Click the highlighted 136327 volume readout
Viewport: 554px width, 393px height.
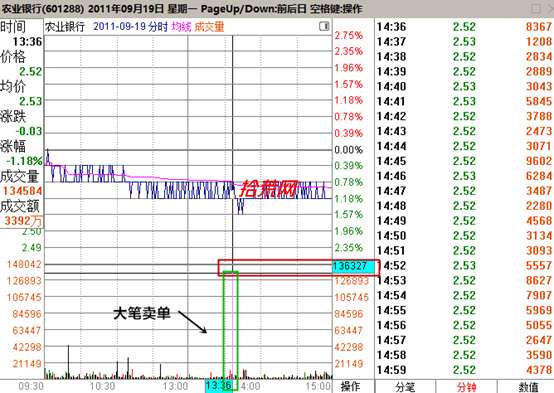[353, 266]
